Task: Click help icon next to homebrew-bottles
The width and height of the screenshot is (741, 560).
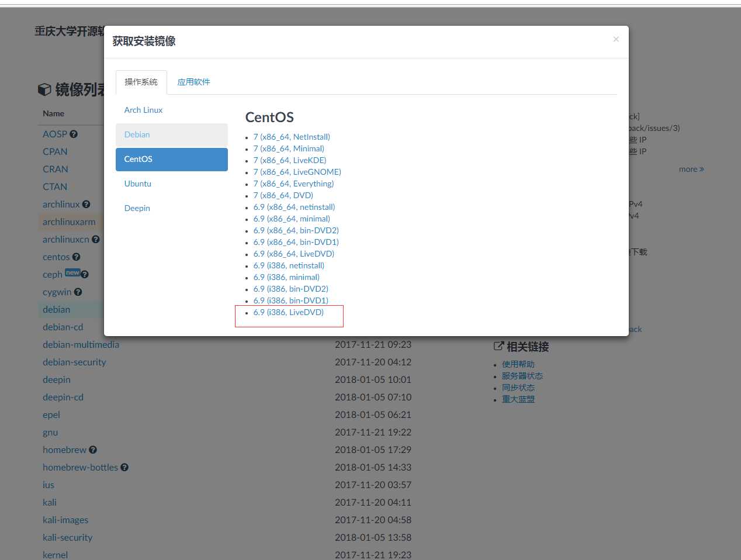Action: [124, 467]
